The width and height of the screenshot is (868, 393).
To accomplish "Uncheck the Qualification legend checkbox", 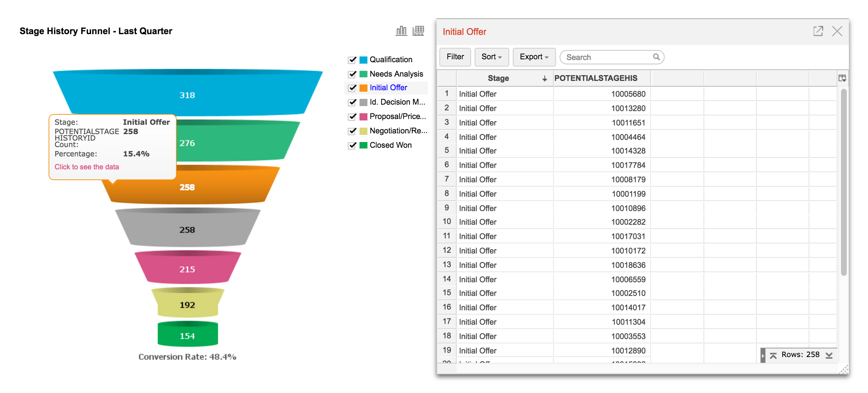I will click(352, 60).
